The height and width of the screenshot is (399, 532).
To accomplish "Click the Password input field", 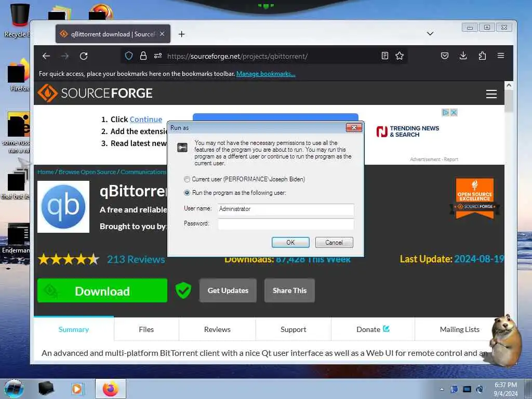I will pyautogui.click(x=286, y=223).
